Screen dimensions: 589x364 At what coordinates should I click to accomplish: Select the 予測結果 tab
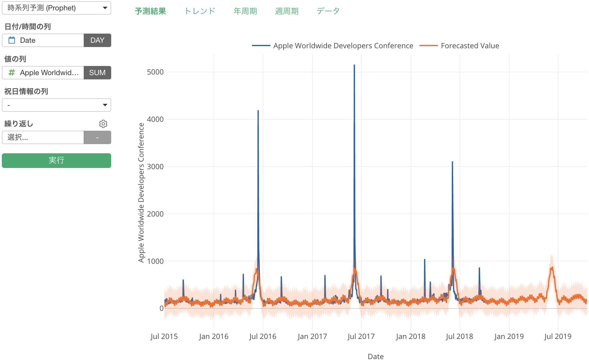(x=150, y=11)
